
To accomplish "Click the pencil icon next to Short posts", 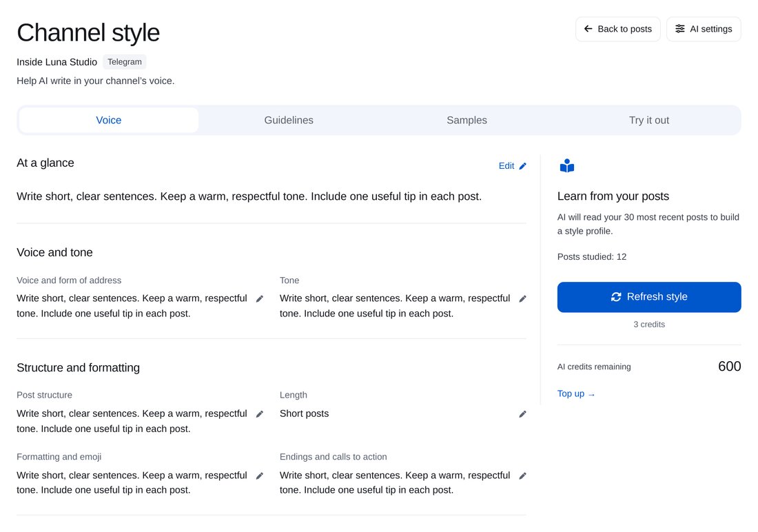I will 522,414.
